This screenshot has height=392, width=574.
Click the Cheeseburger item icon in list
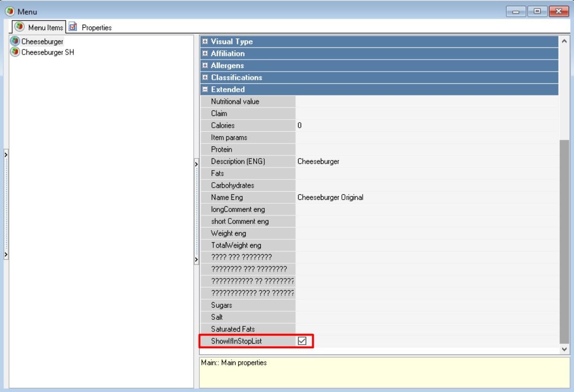pos(15,41)
